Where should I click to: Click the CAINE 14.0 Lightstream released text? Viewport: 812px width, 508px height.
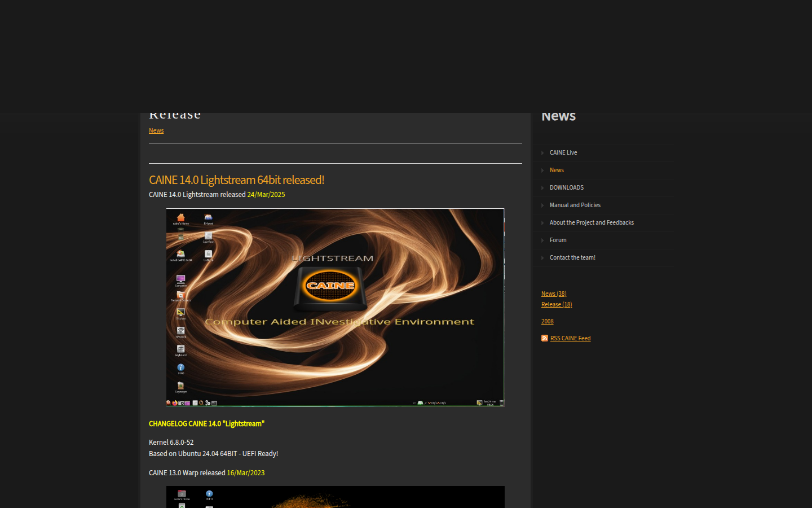(x=197, y=194)
